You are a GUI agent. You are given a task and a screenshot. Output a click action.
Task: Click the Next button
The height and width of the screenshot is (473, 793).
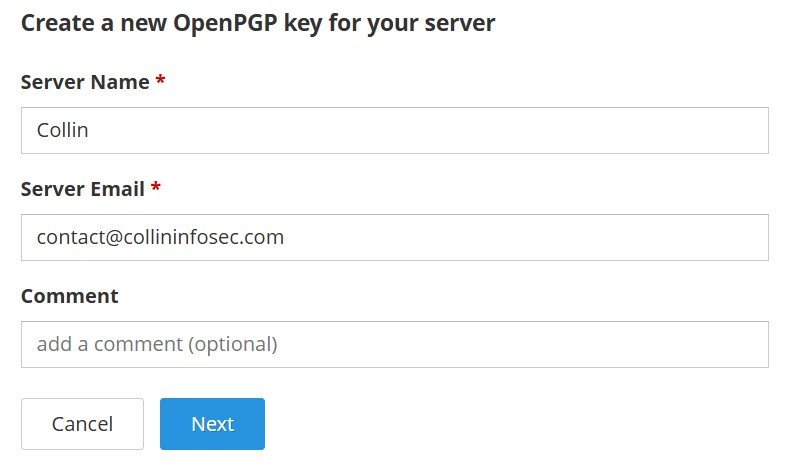[212, 424]
